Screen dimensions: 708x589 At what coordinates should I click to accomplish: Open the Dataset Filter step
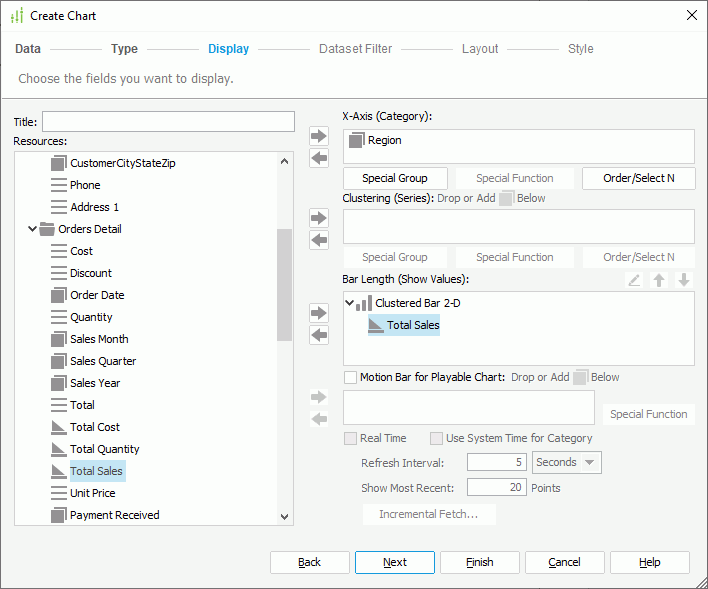[355, 49]
